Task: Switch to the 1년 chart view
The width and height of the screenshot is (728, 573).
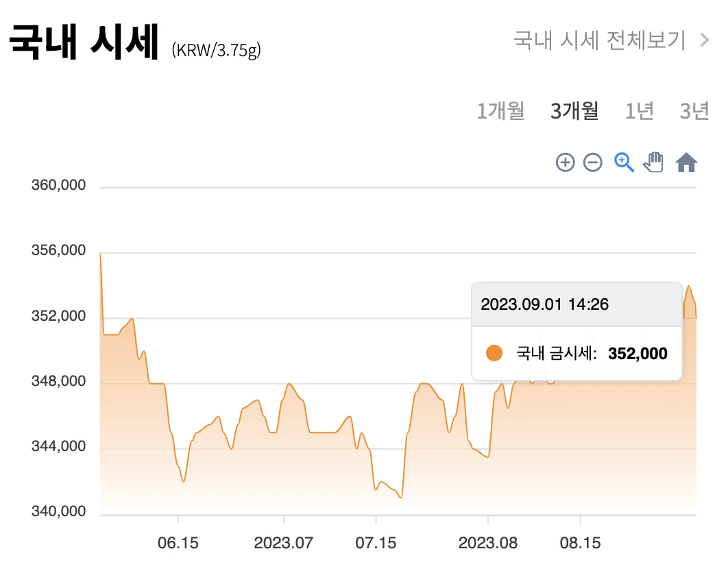Action: point(639,110)
